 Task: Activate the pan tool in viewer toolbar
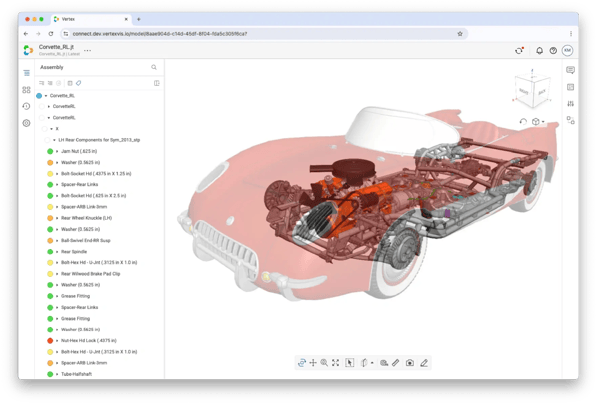coord(313,362)
